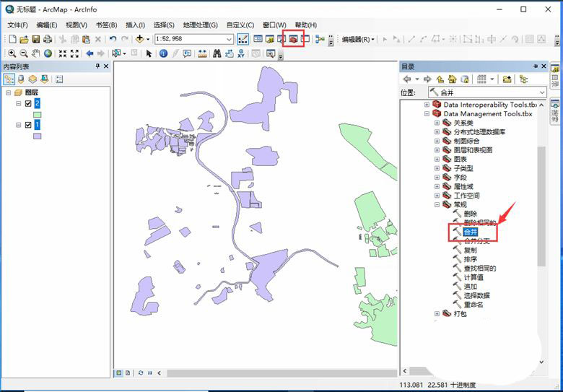Switch to Data View button below map
This screenshot has width=563, height=392.
click(x=118, y=373)
